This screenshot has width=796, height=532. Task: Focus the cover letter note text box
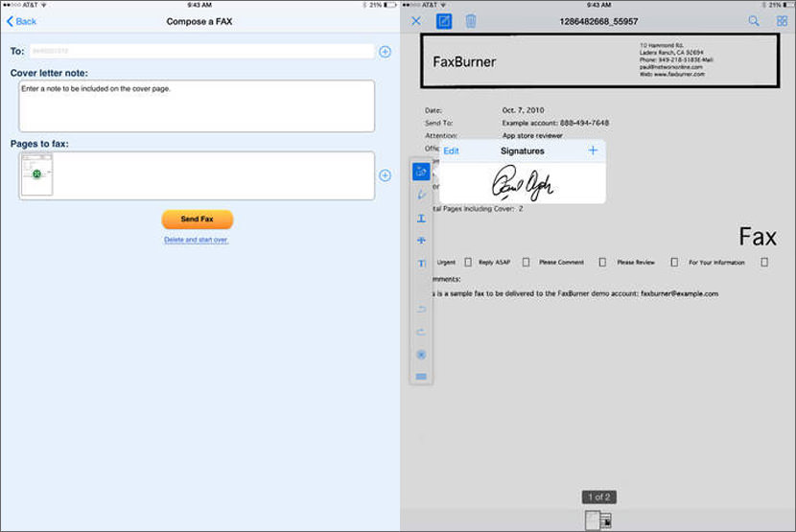click(197, 106)
